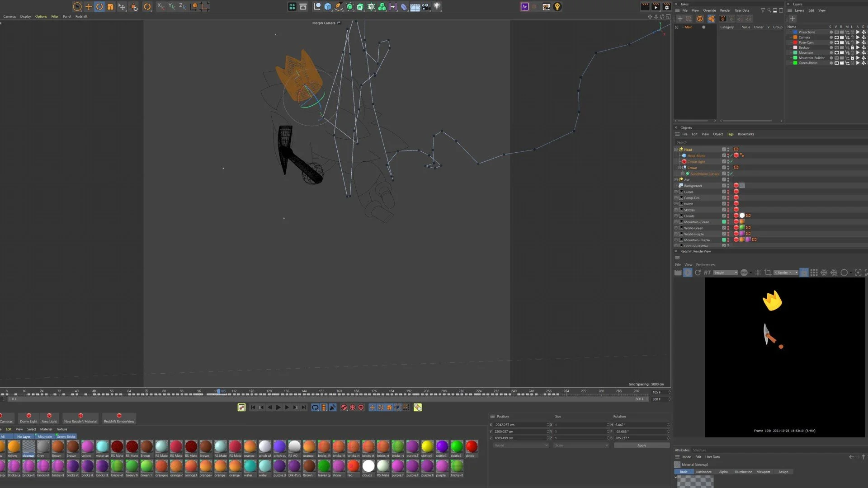This screenshot has height=488, width=868.
Task: Toggle visibility eye for Mountain layer
Action: coord(836,53)
